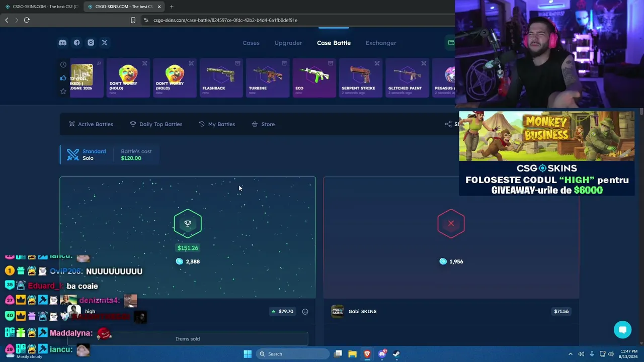The width and height of the screenshot is (644, 362).
Task: Open the Facebook link icon
Action: pyautogui.click(x=76, y=43)
